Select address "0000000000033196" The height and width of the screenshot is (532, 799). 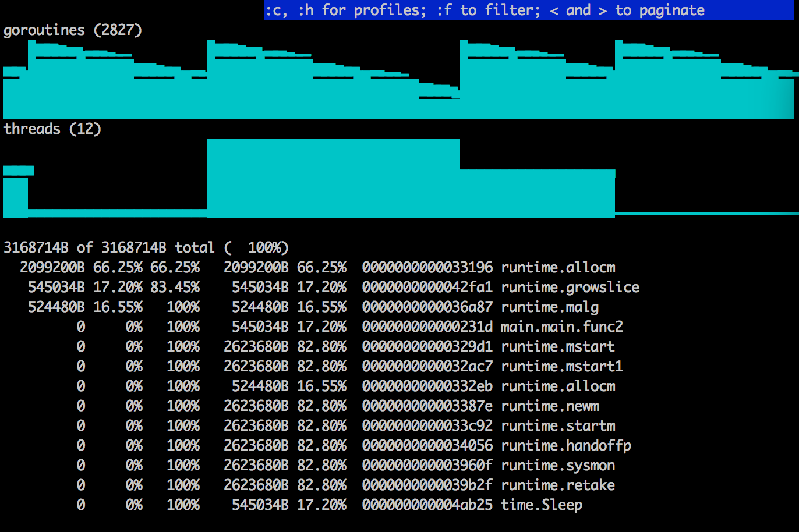pos(427,267)
